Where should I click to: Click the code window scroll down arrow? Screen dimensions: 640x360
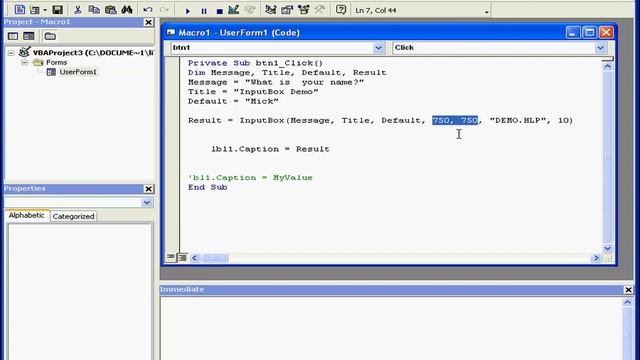[x=607, y=248]
